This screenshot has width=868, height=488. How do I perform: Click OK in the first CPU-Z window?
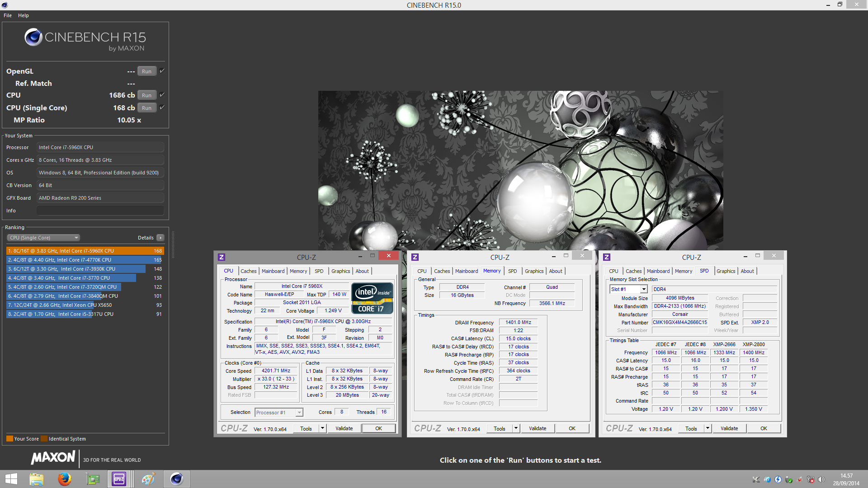[x=379, y=428]
